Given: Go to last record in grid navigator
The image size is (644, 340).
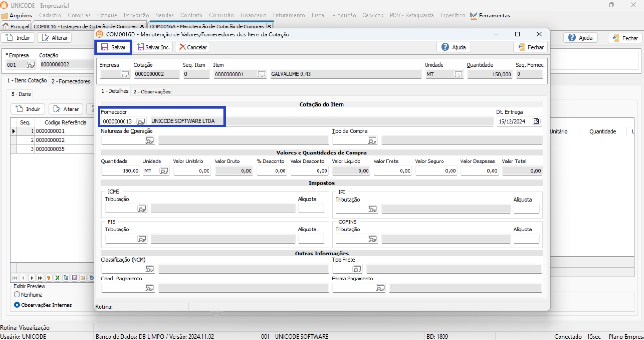Looking at the screenshot, I should point(40,278).
